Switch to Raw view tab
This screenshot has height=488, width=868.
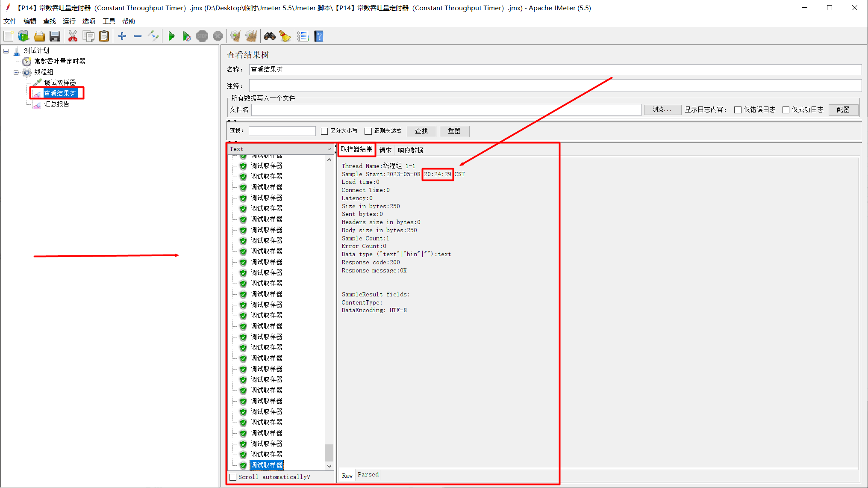tap(347, 476)
